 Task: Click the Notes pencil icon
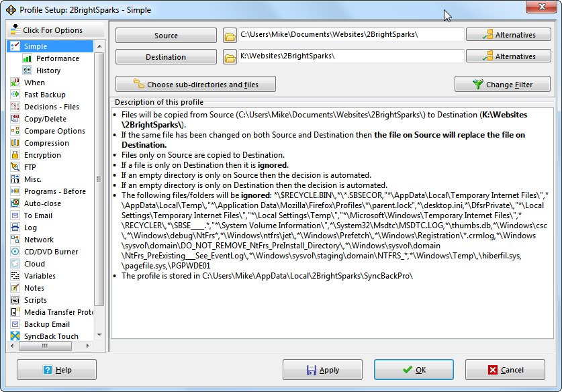click(x=15, y=288)
